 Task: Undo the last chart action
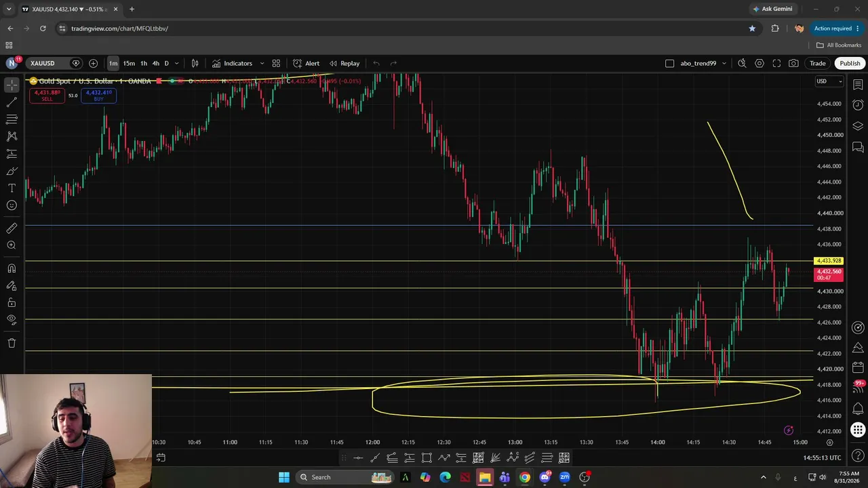point(376,63)
